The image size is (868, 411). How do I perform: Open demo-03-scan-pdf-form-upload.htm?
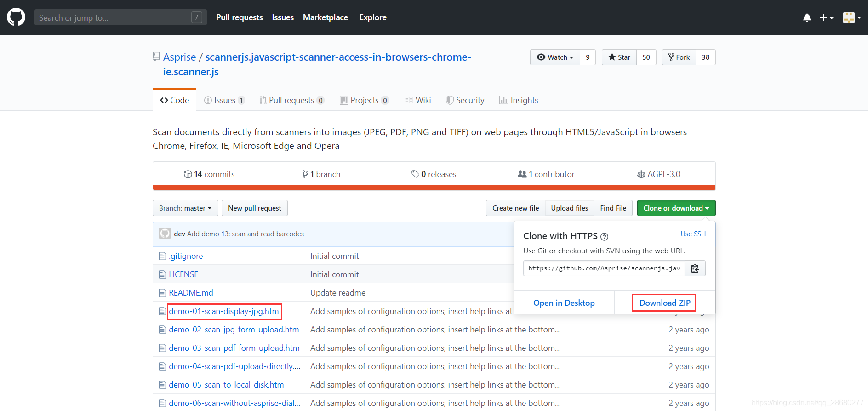(234, 348)
